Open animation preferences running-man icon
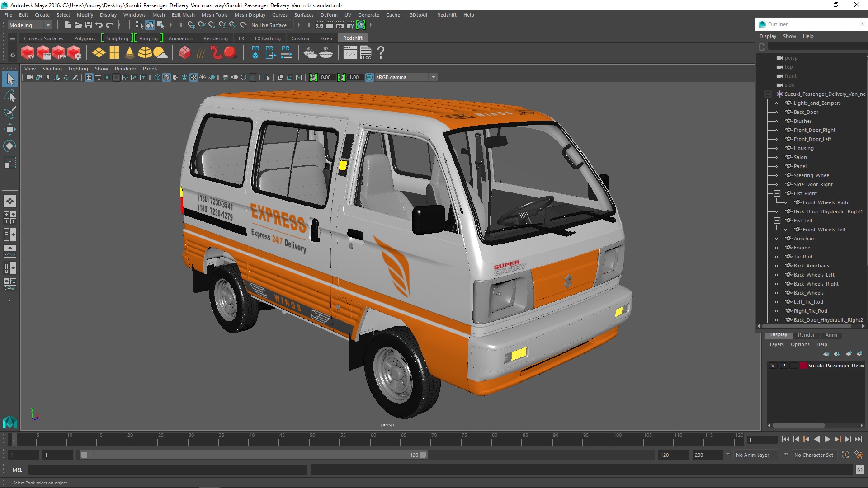 point(859,455)
